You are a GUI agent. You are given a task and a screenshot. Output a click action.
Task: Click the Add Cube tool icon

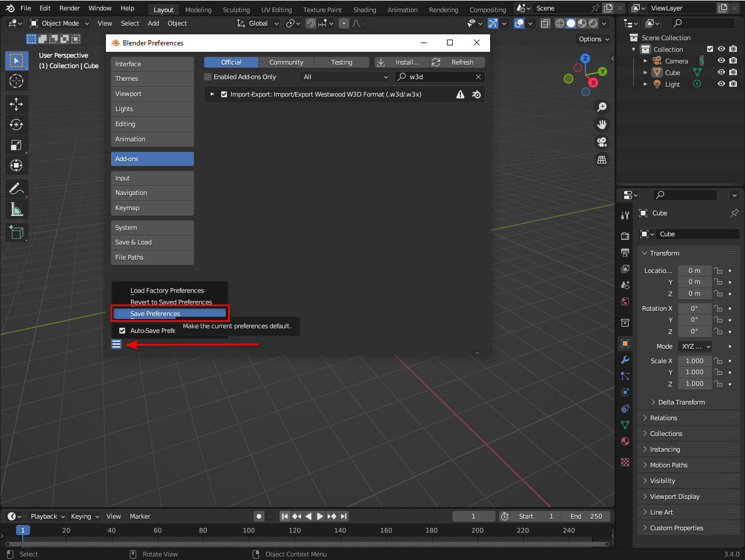tap(16, 233)
